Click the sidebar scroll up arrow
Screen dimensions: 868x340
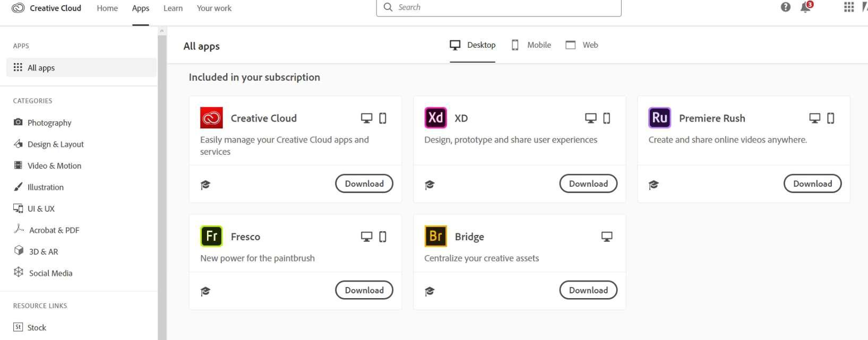coord(162,31)
